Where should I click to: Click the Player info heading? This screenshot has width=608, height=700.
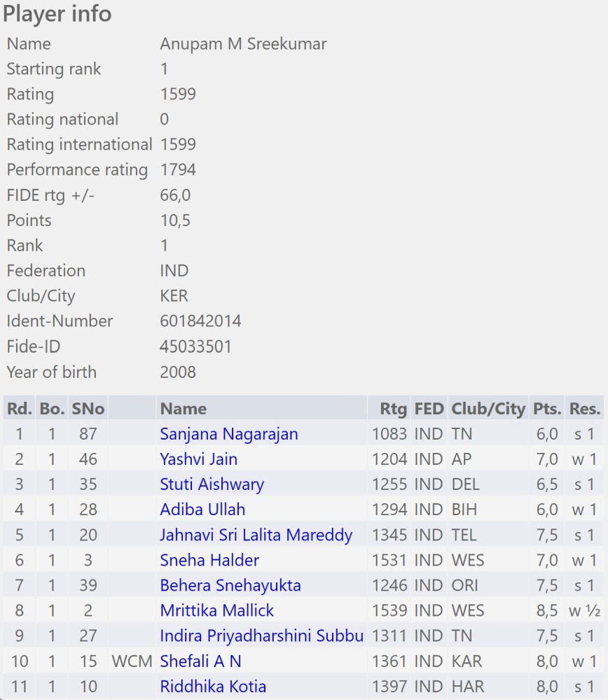pos(57,14)
